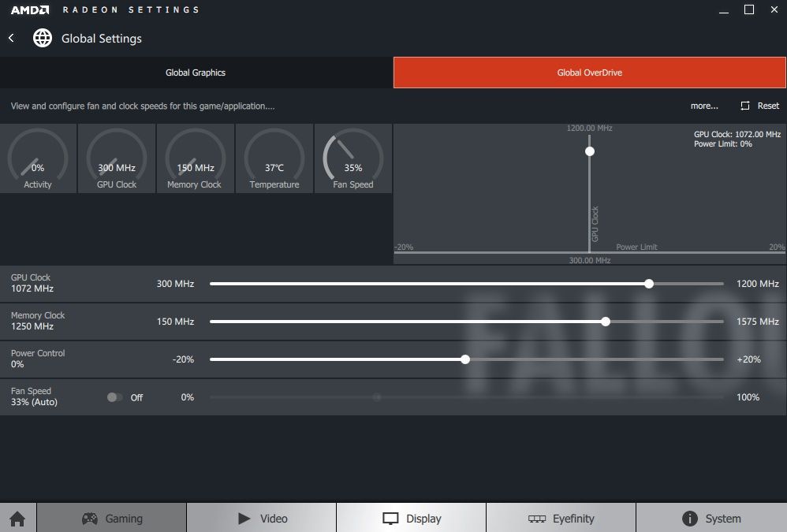Viewport: 787px width, 532px height.
Task: Select the Activity gauge
Action: point(38,158)
